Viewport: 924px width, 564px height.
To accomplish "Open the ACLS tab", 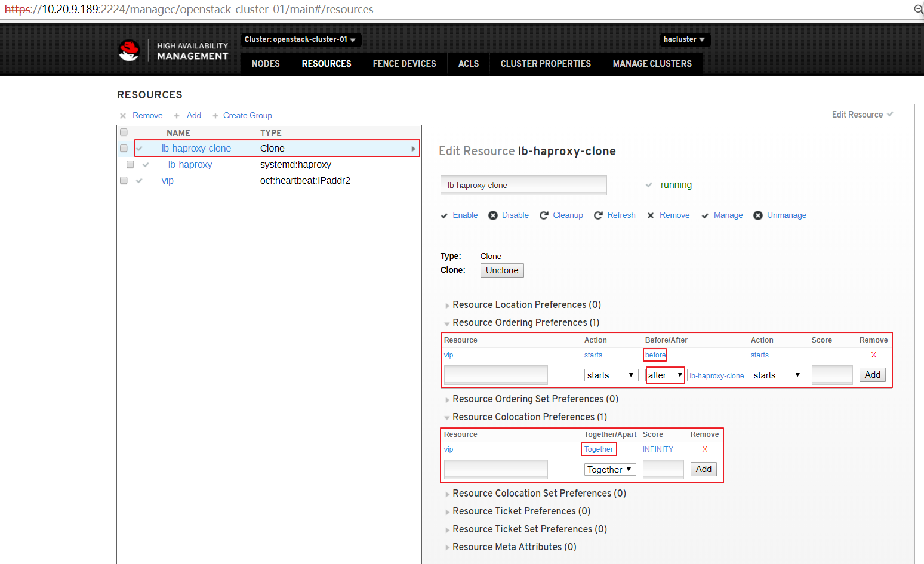I will tap(469, 64).
